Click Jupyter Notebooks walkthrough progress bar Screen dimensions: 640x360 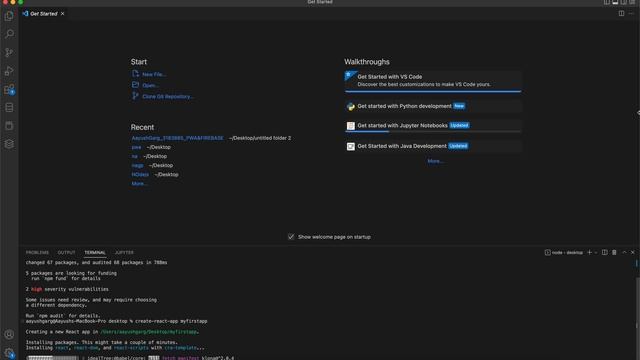[x=433, y=132]
